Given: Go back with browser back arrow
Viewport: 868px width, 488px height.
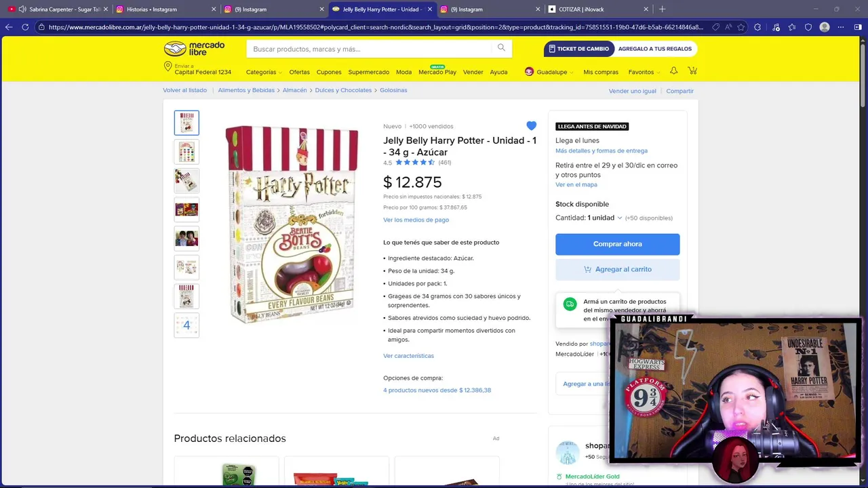Looking at the screenshot, I should [x=8, y=27].
